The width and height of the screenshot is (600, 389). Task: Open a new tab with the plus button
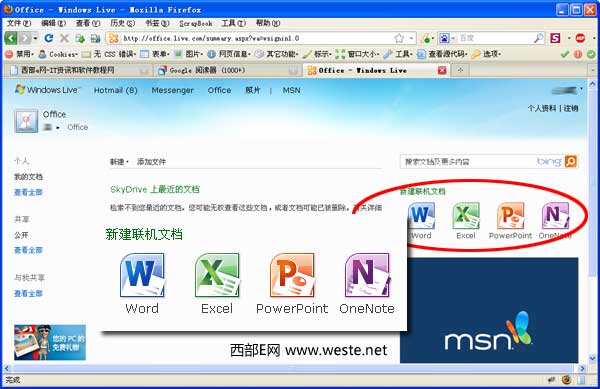[461, 70]
